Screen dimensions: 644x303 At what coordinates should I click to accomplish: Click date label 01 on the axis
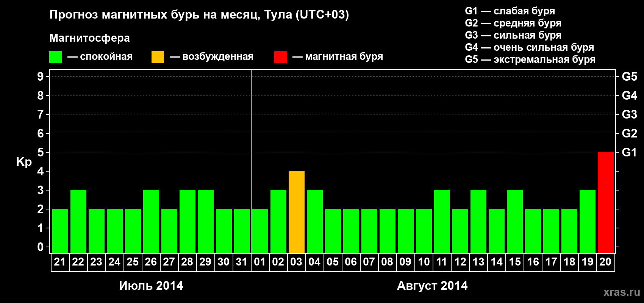click(x=260, y=262)
